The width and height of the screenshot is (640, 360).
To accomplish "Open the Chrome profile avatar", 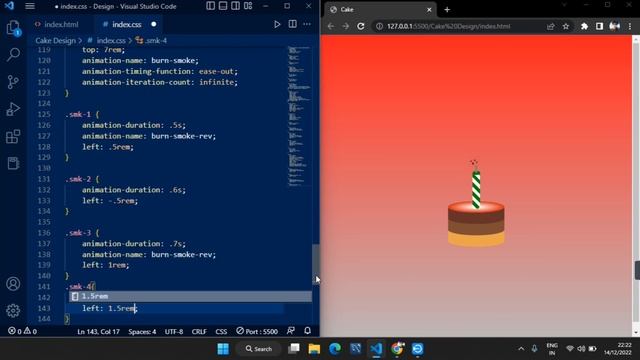I will tap(614, 26).
